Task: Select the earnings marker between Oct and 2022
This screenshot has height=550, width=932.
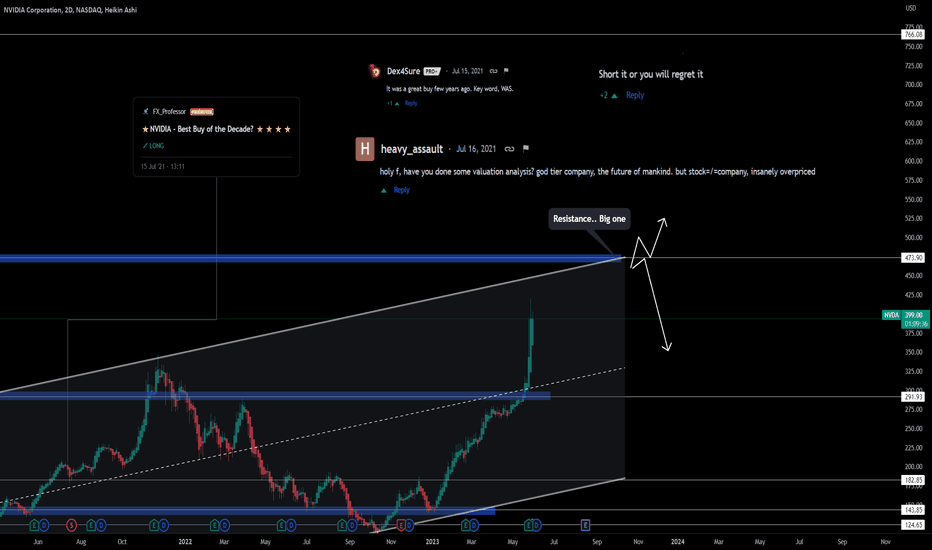Action: [x=155, y=525]
